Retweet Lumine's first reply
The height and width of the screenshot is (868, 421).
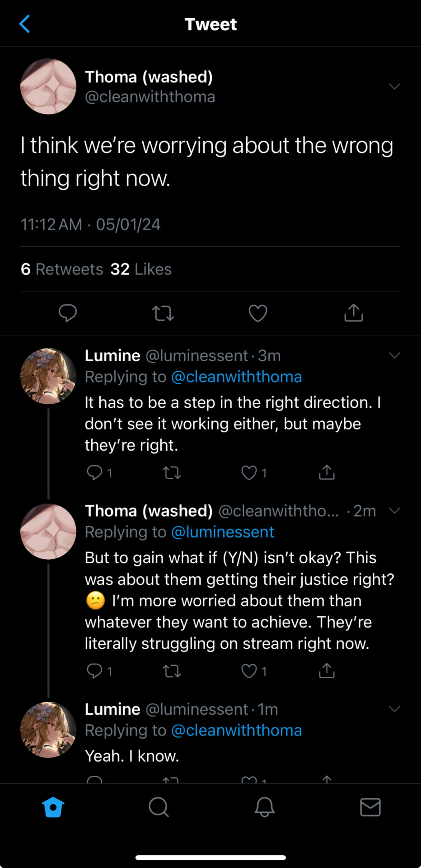click(x=172, y=473)
